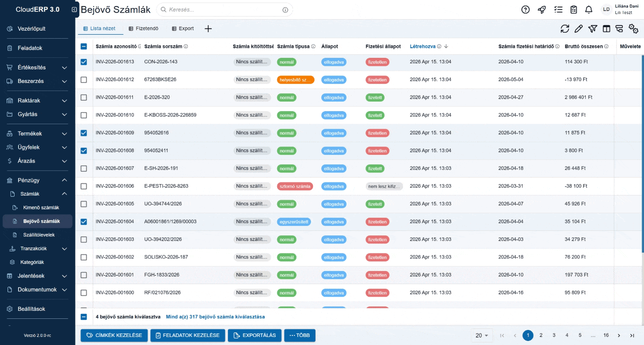Image resolution: width=644 pixels, height=345 pixels.
Task: Open the page size dropdown showing 20
Action: 481,335
